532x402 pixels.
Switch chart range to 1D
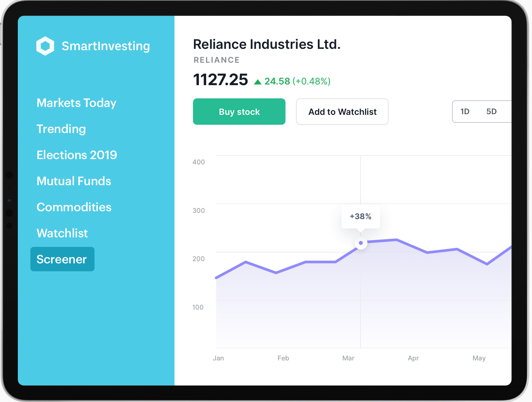click(x=465, y=112)
